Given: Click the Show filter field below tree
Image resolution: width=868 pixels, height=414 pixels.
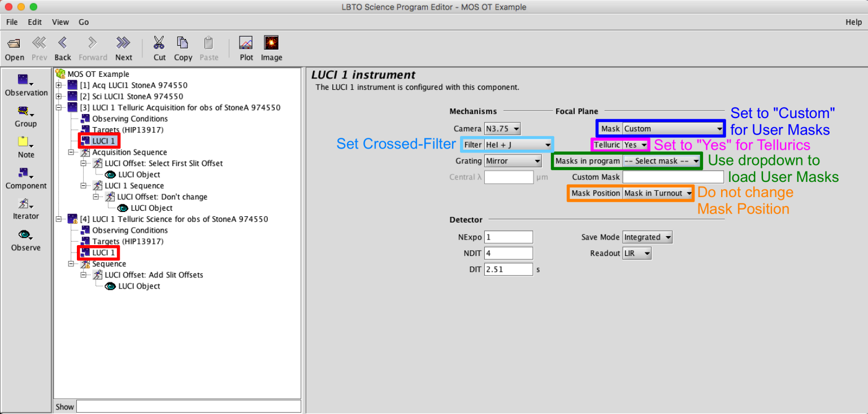Looking at the screenshot, I should 189,407.
